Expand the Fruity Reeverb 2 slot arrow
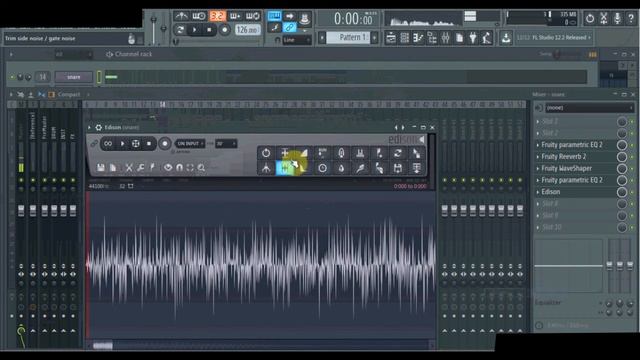 (538, 157)
